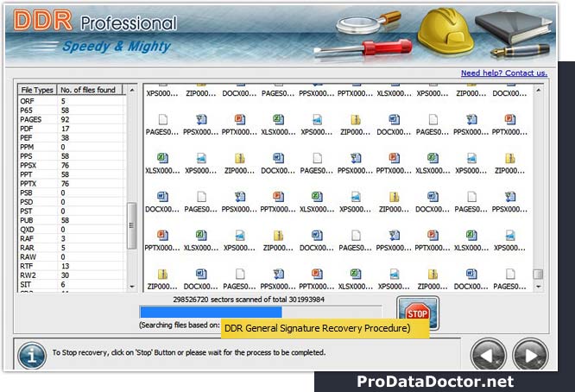
Task: Select the PPM file type row
Action: point(71,147)
